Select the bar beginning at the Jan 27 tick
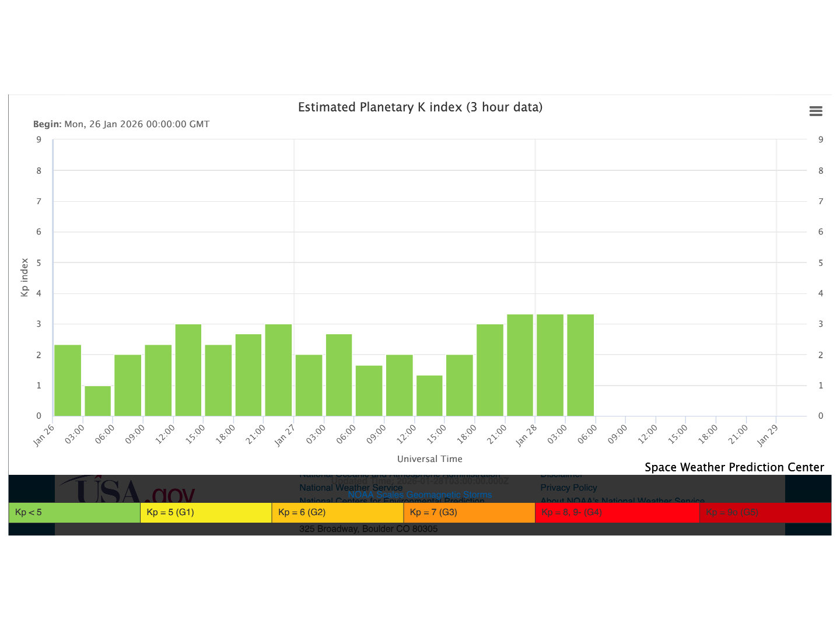Image resolution: width=840 pixels, height=630 pixels. coord(309,385)
